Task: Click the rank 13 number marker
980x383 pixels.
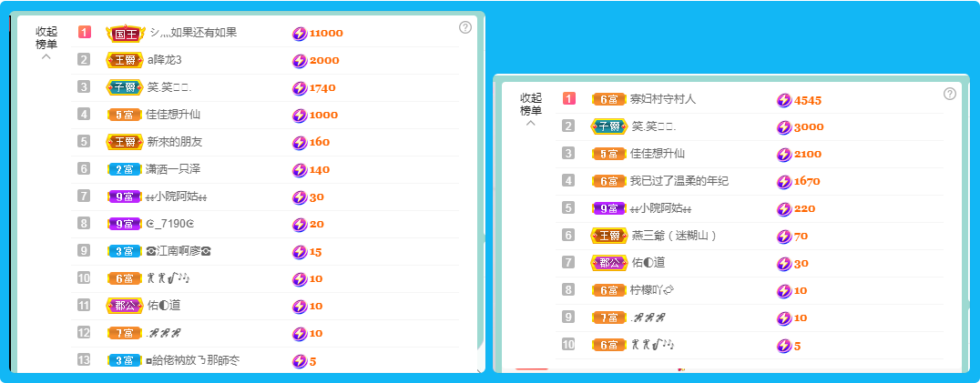Action: [x=85, y=360]
